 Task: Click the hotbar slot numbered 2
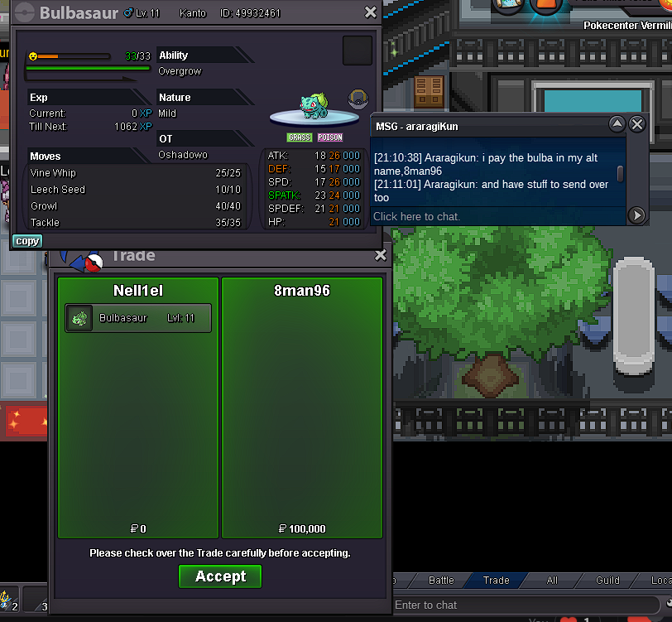[9, 600]
